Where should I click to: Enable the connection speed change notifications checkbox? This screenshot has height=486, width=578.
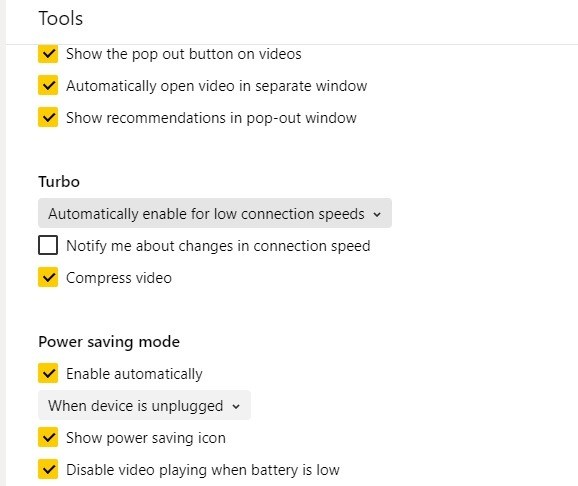pos(48,245)
